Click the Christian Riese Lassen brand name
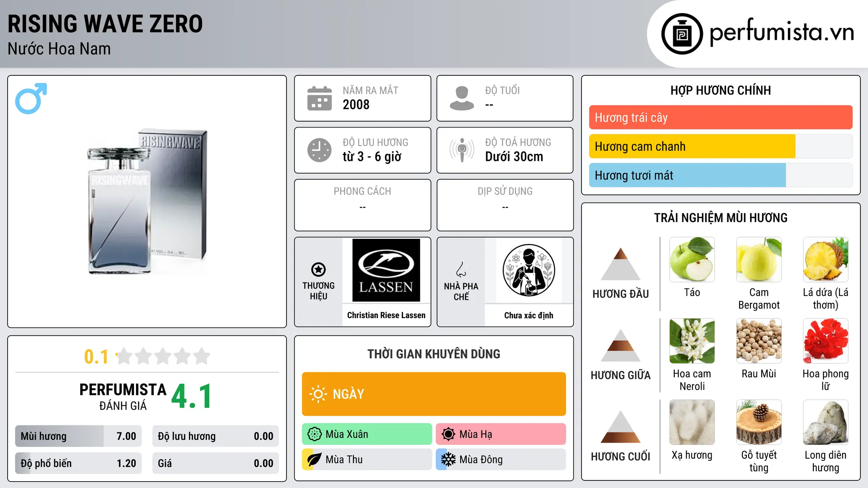Image resolution: width=868 pixels, height=488 pixels. pyautogui.click(x=386, y=315)
